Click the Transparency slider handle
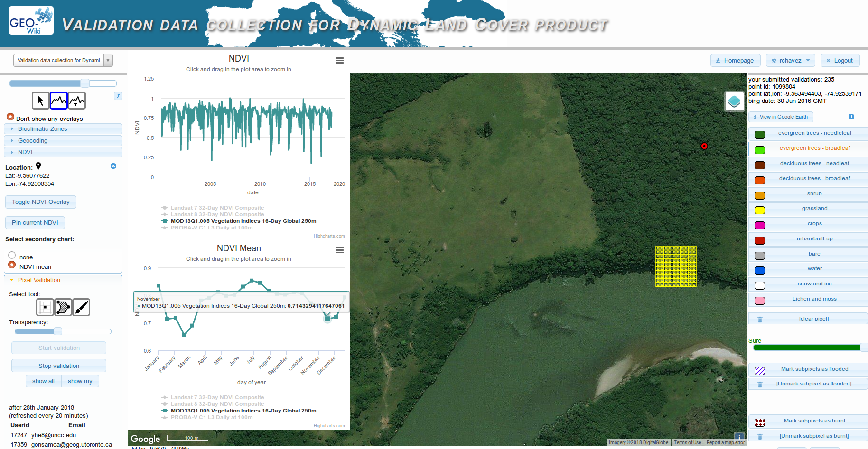 coord(58,331)
